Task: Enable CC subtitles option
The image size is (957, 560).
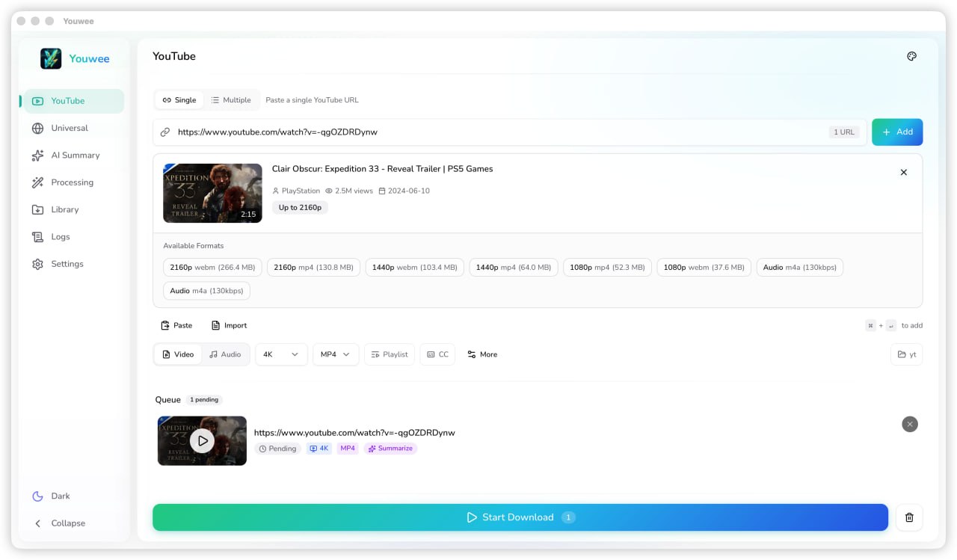Action: click(x=437, y=354)
